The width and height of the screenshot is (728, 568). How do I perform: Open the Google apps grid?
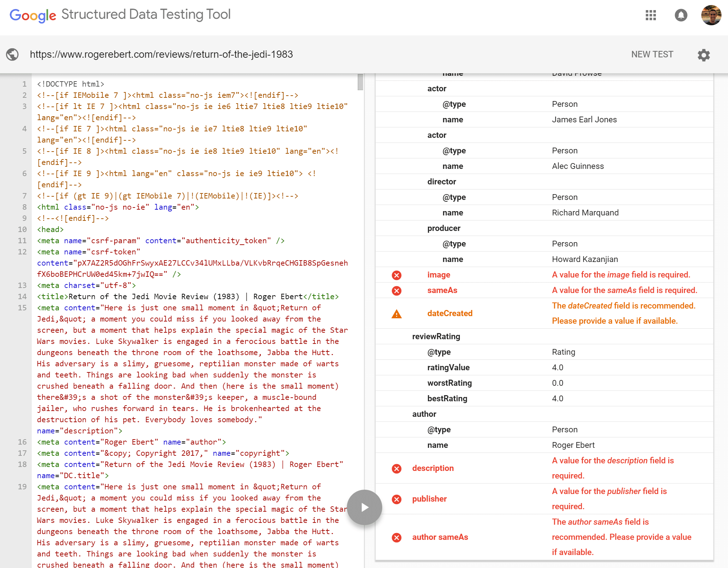[651, 15]
